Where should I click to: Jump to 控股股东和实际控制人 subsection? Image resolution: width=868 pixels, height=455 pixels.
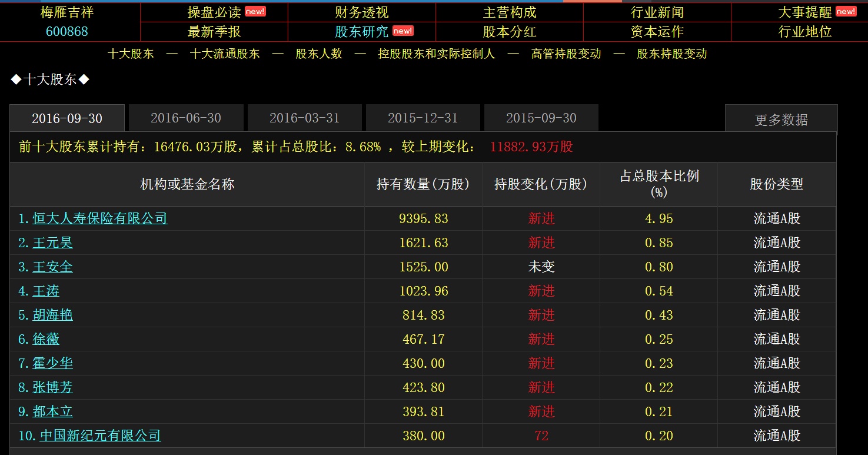click(437, 54)
